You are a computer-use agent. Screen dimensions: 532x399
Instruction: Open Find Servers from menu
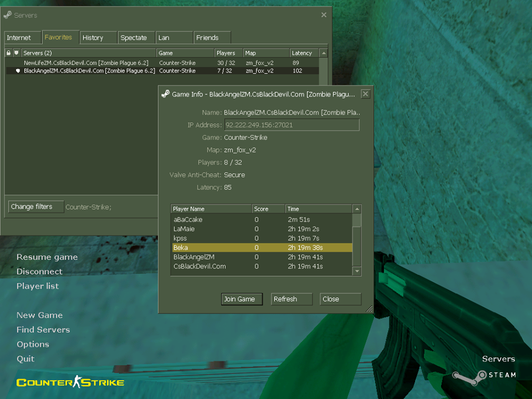coord(43,330)
